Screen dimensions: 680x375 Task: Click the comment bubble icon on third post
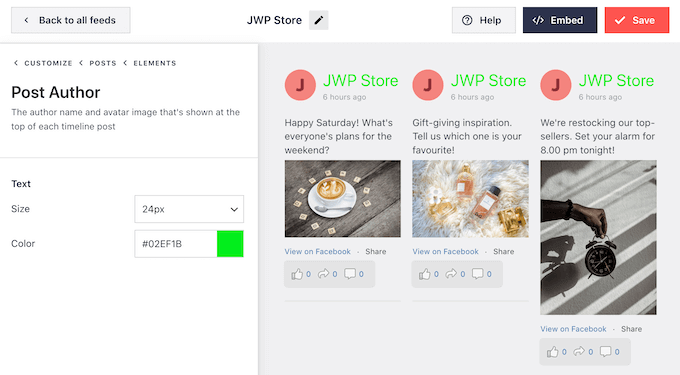605,351
